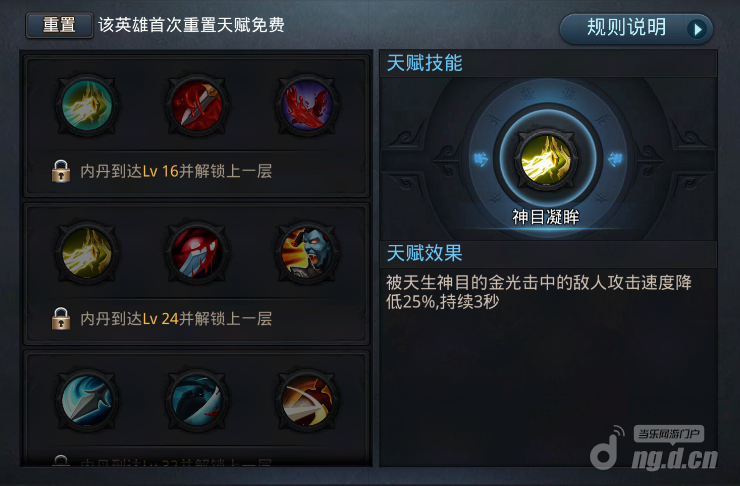
Task: Open the 规则说明 rules explanation button
Action: click(x=636, y=28)
